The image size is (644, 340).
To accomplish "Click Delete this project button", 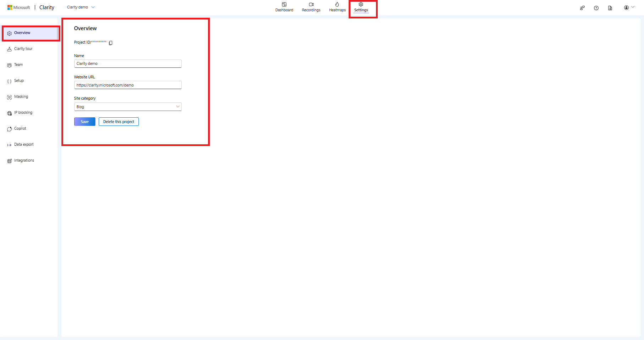I will (x=119, y=122).
